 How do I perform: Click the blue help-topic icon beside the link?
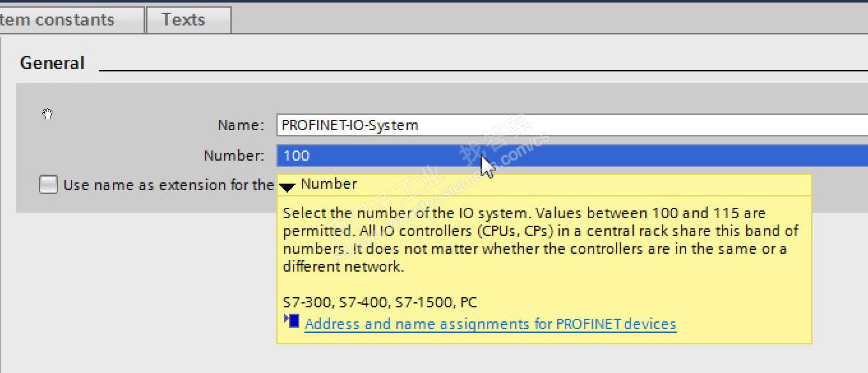click(292, 320)
